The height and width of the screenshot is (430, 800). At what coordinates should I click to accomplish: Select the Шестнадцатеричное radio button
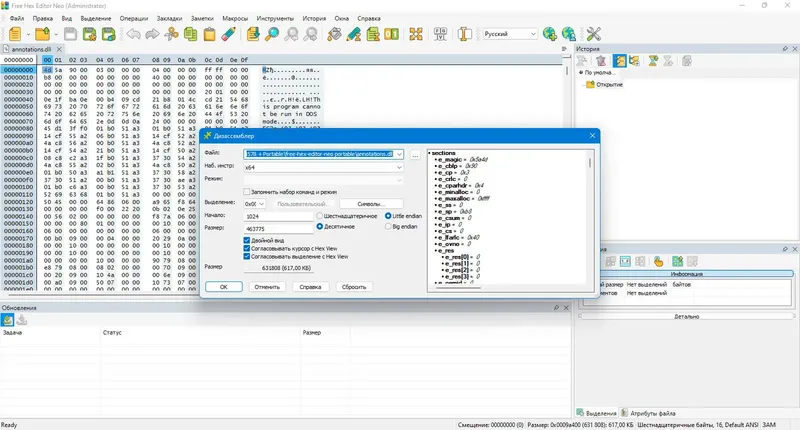click(x=320, y=216)
